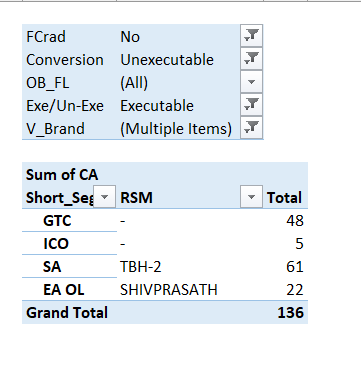
Task: Open the RSM column filter dropdown
Action: tap(252, 197)
